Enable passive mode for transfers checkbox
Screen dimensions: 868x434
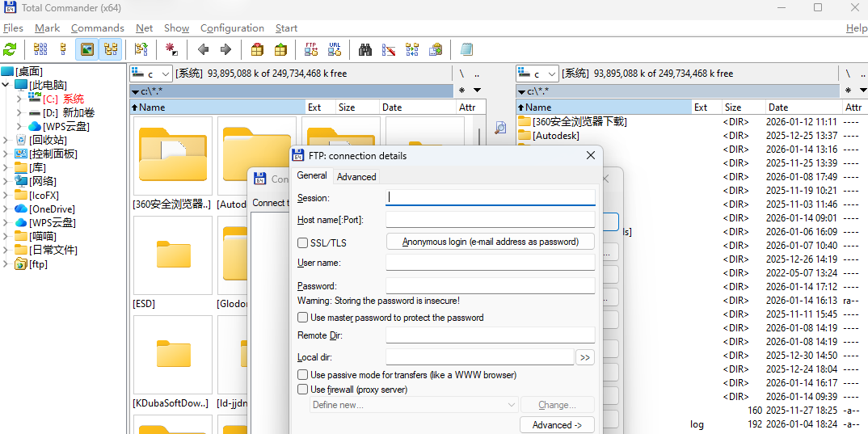[303, 375]
